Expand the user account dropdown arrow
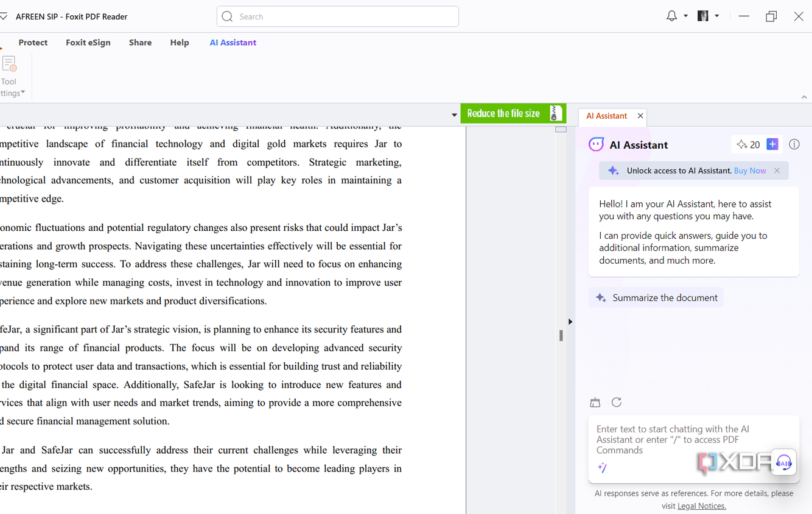 pos(717,16)
